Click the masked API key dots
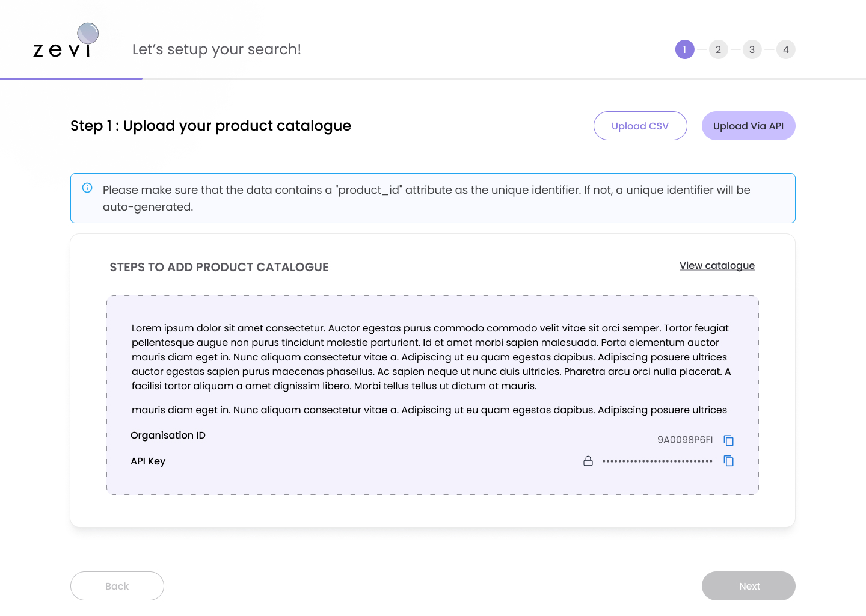The height and width of the screenshot is (616, 866). tap(657, 461)
